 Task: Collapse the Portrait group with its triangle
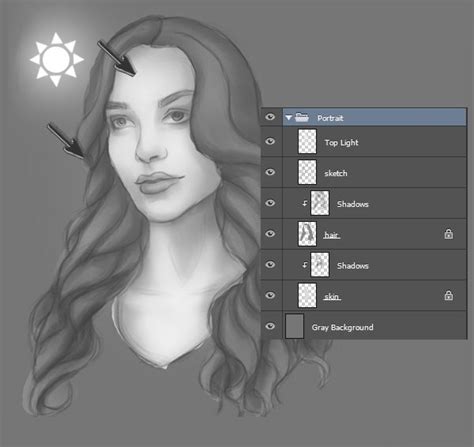click(x=289, y=118)
